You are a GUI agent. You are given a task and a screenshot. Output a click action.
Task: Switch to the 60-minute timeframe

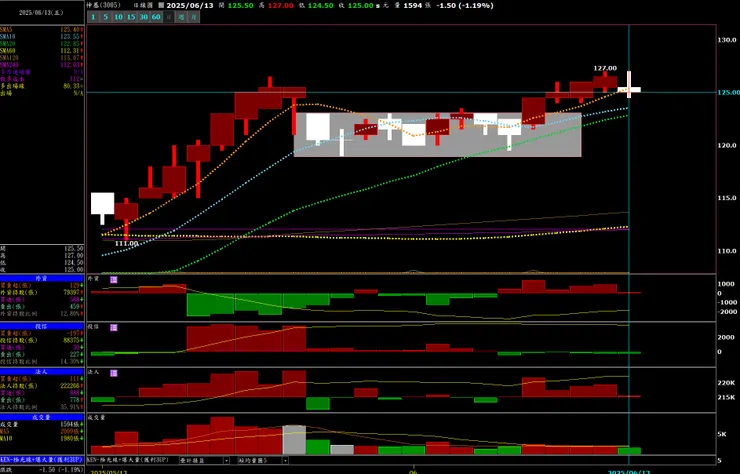[x=156, y=17]
